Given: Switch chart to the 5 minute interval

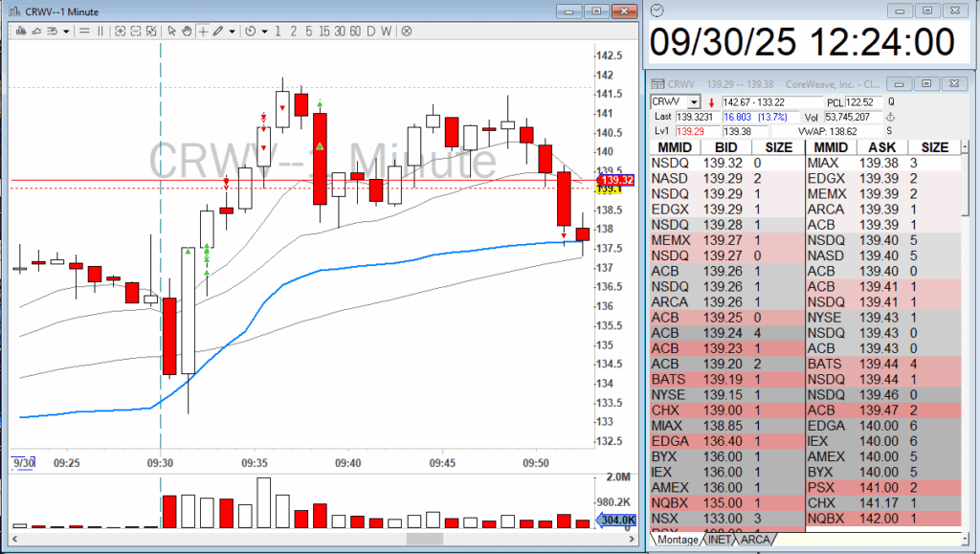Looking at the screenshot, I should [x=309, y=31].
